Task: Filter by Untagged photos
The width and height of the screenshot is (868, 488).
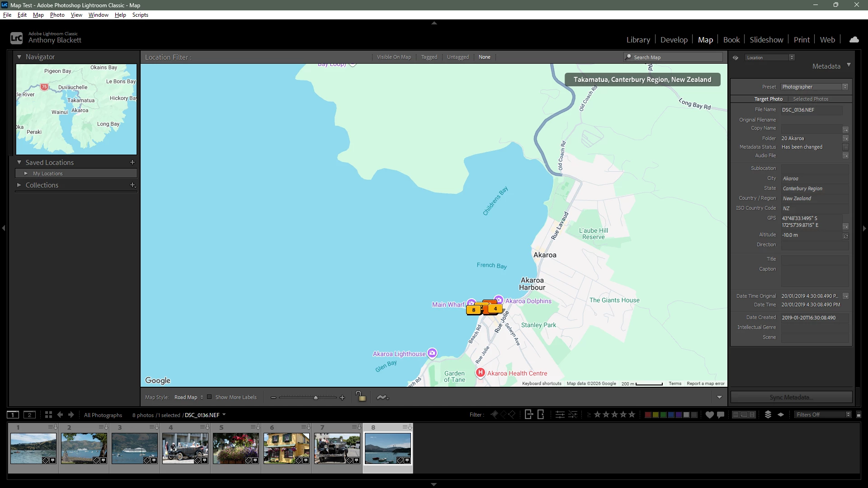Action: (x=458, y=57)
